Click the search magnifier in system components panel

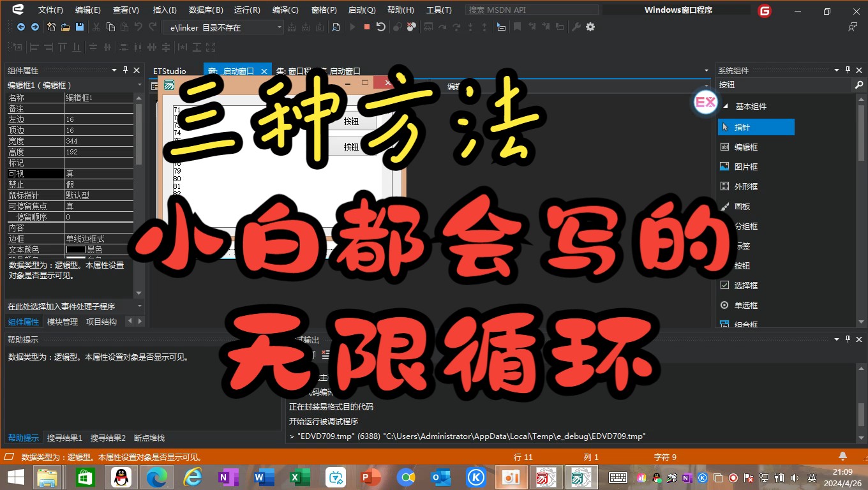point(859,85)
